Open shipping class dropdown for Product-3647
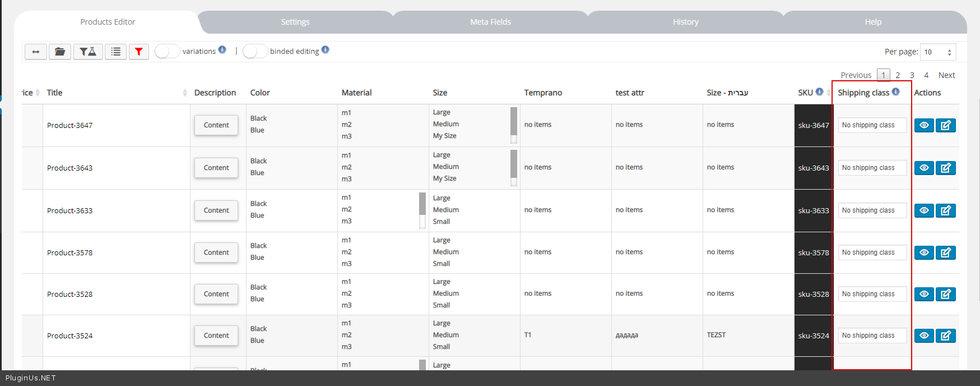 click(872, 125)
